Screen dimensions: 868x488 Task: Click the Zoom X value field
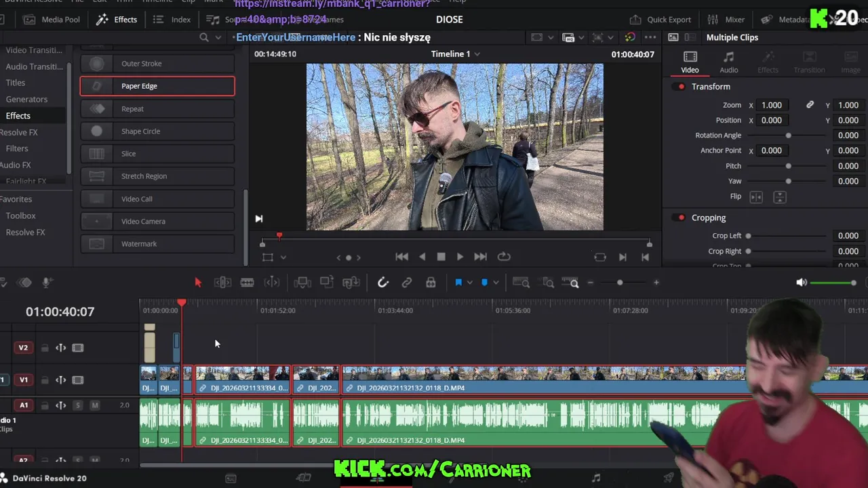pyautogui.click(x=772, y=105)
